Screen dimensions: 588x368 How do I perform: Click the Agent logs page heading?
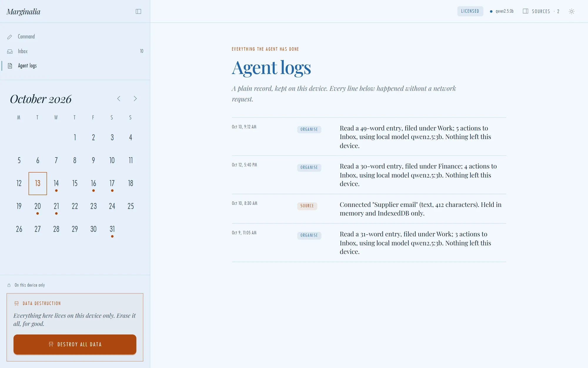pyautogui.click(x=271, y=68)
